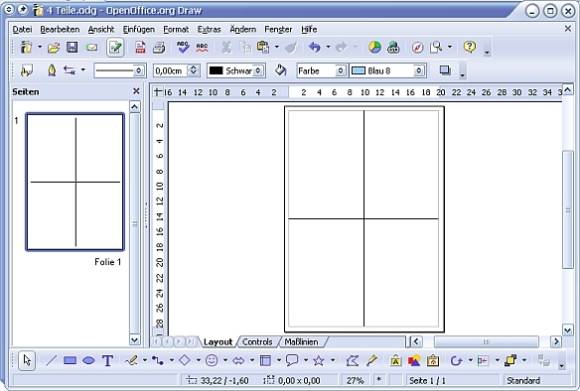This screenshot has width=580, height=391.
Task: Select the Folie 1 page thumbnail
Action: pos(75,182)
